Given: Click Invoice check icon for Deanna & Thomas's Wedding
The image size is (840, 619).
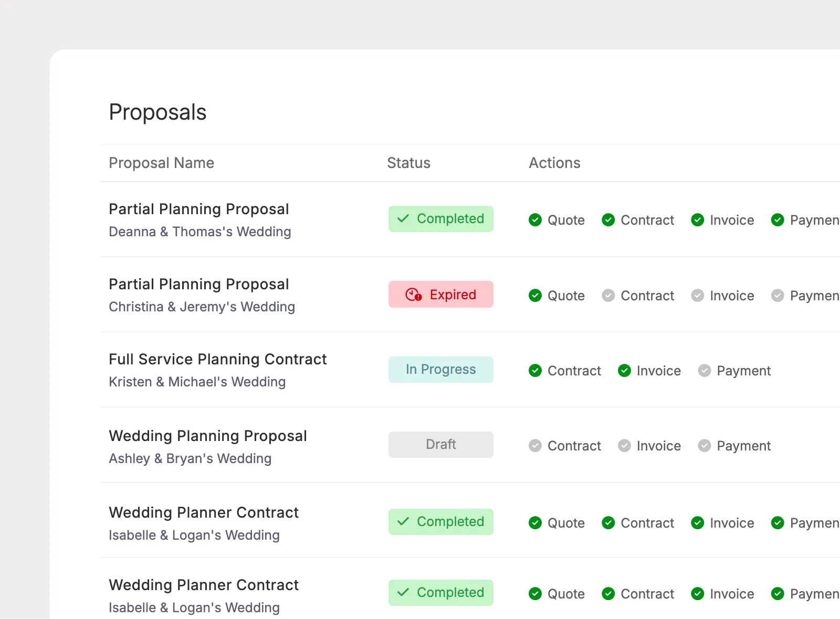Looking at the screenshot, I should pyautogui.click(x=698, y=220).
